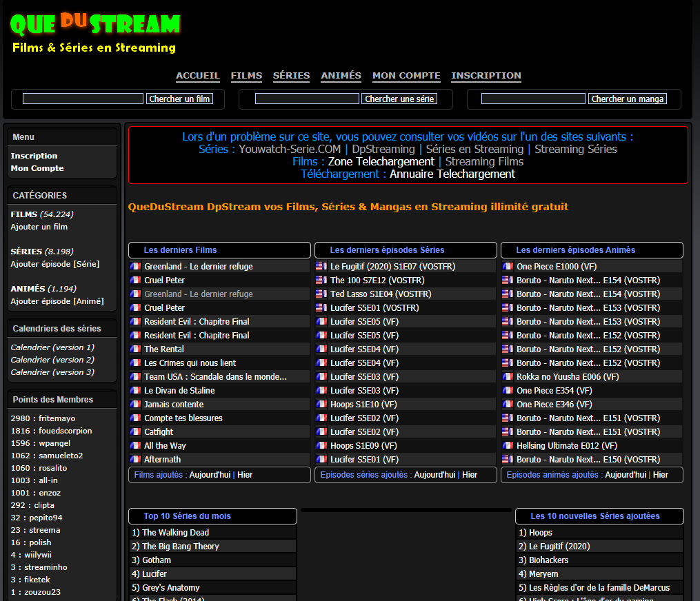Screen dimensions: 700x601
Task: Click the US flag beside Lucifer S5E01 (VOSTFR)
Action: click(321, 308)
